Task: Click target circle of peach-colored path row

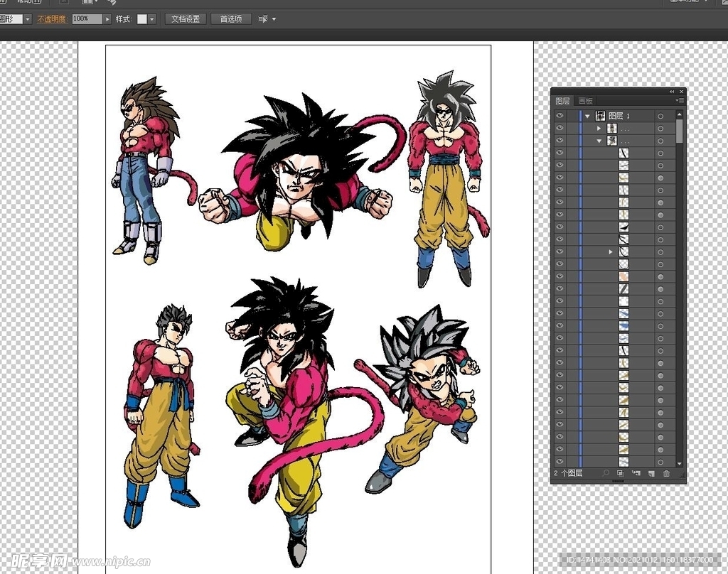Action: point(660,276)
